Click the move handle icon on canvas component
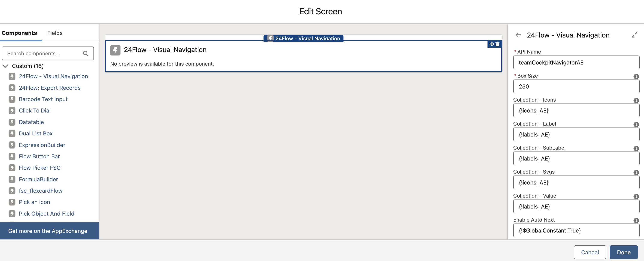Viewport: 644px width, 261px height. [x=492, y=44]
